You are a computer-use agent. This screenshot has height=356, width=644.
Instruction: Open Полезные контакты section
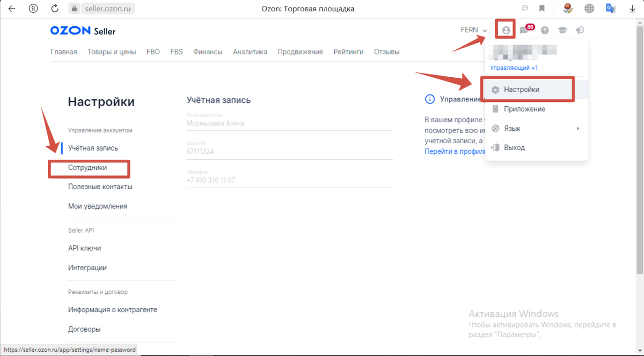coord(100,187)
